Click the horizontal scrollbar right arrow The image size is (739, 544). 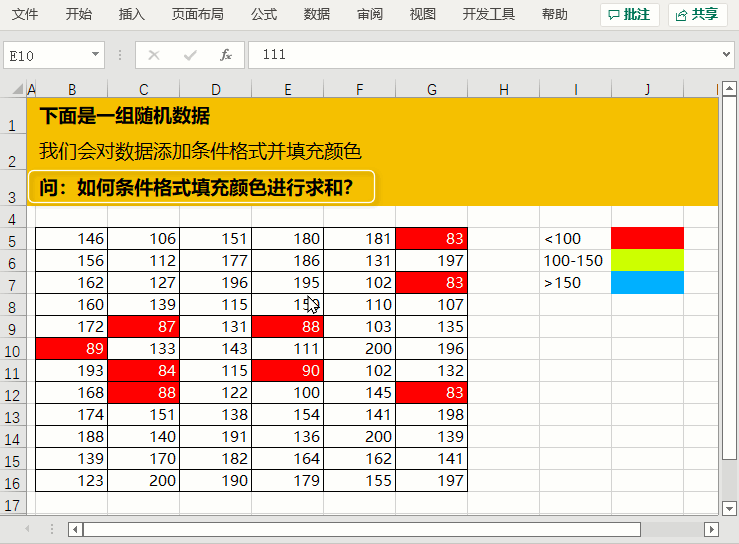coord(711,529)
